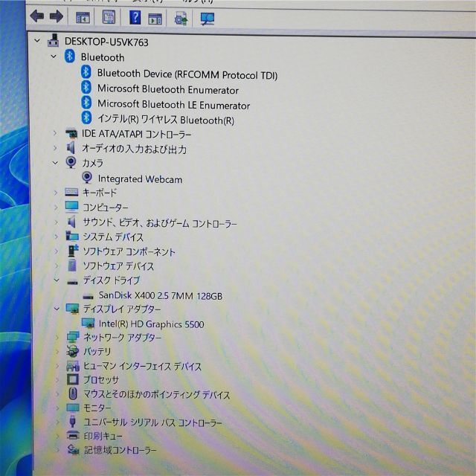Collapse the DESKTOP-U5VK763 root node
The height and width of the screenshot is (476, 476).
point(37,40)
